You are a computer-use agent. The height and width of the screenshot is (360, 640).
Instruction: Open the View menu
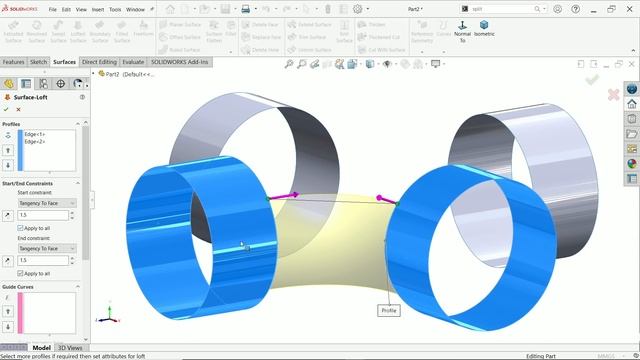(81, 9)
